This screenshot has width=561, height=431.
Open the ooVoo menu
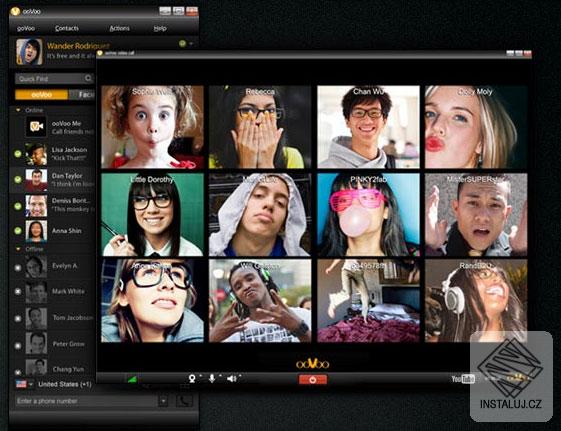click(26, 28)
